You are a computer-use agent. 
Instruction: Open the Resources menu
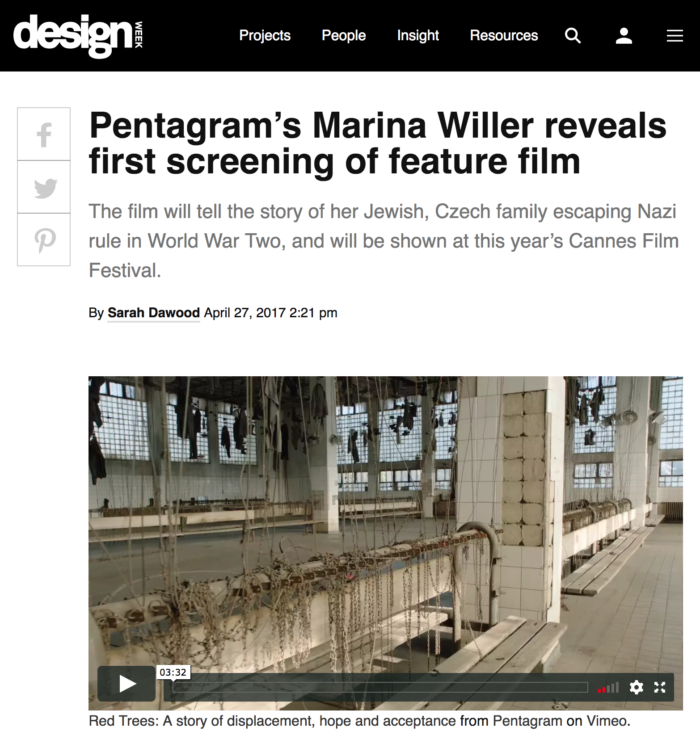[504, 36]
